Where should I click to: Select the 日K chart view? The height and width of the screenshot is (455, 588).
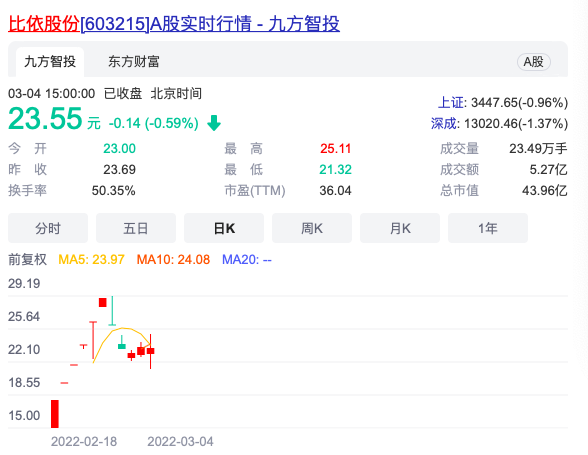(x=224, y=228)
